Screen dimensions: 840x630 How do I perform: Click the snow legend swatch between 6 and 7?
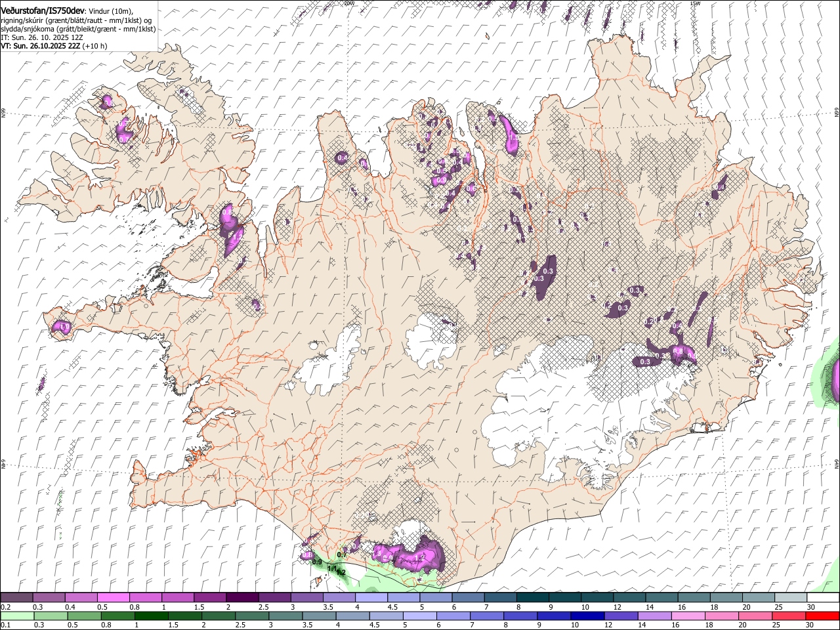(x=469, y=597)
